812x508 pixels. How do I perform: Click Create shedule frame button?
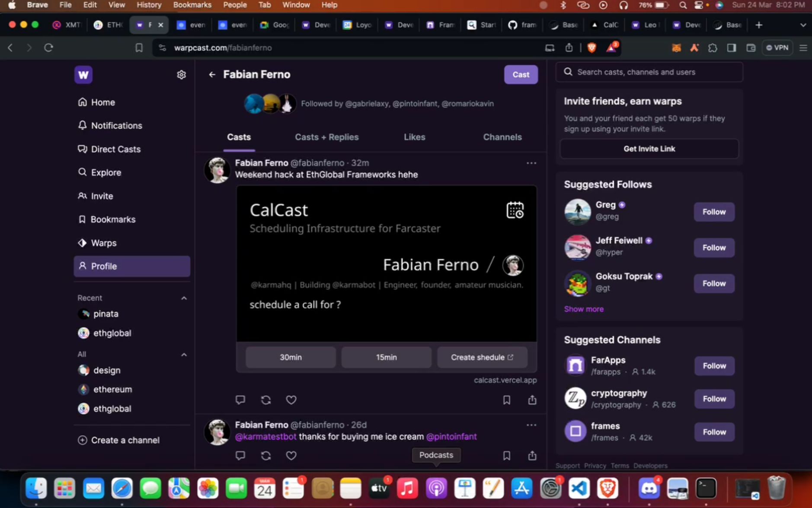click(482, 357)
